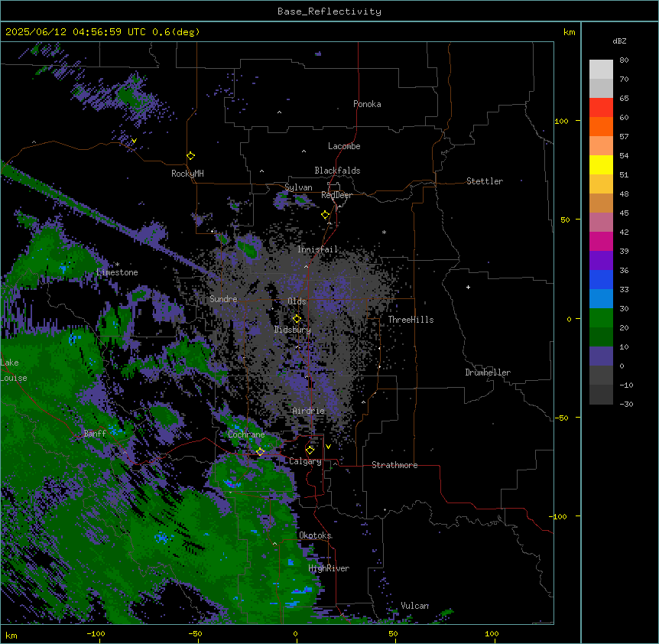Select the Cochrane label

(246, 434)
